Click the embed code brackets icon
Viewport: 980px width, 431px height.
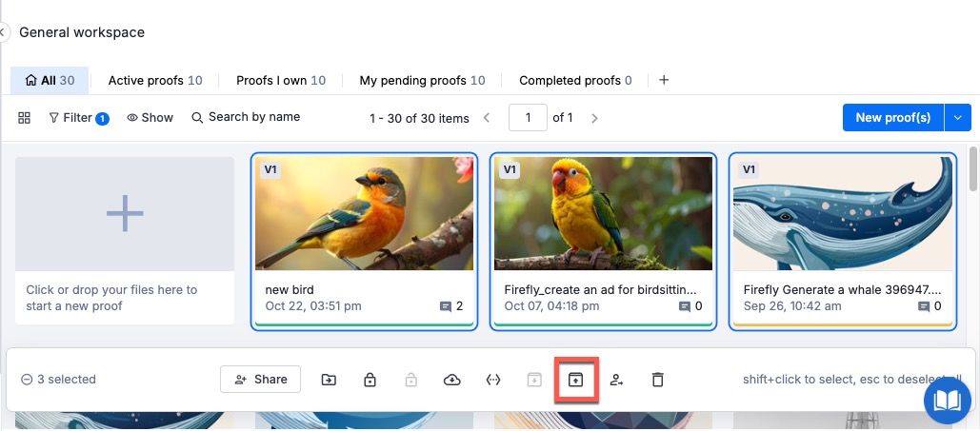pyautogui.click(x=493, y=380)
